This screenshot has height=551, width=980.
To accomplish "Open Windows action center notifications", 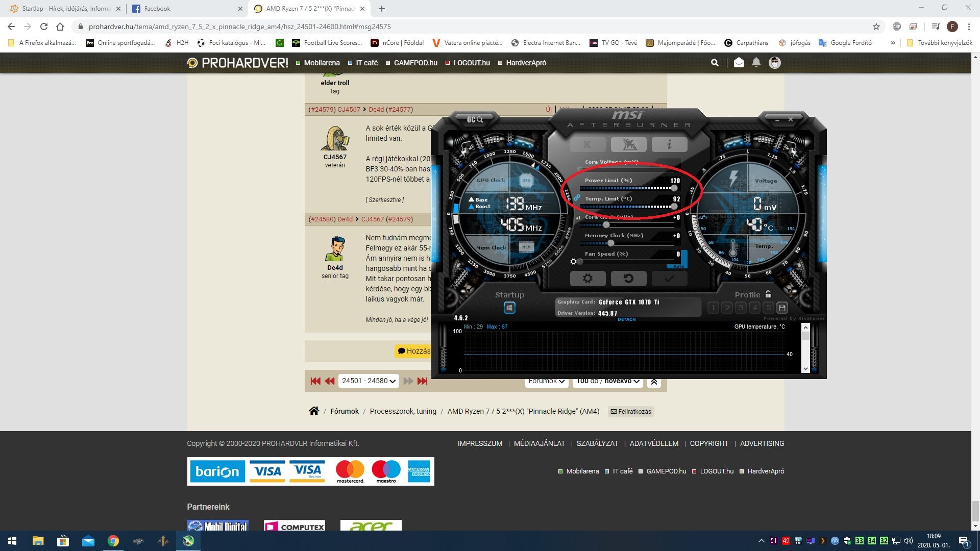I will (x=964, y=541).
